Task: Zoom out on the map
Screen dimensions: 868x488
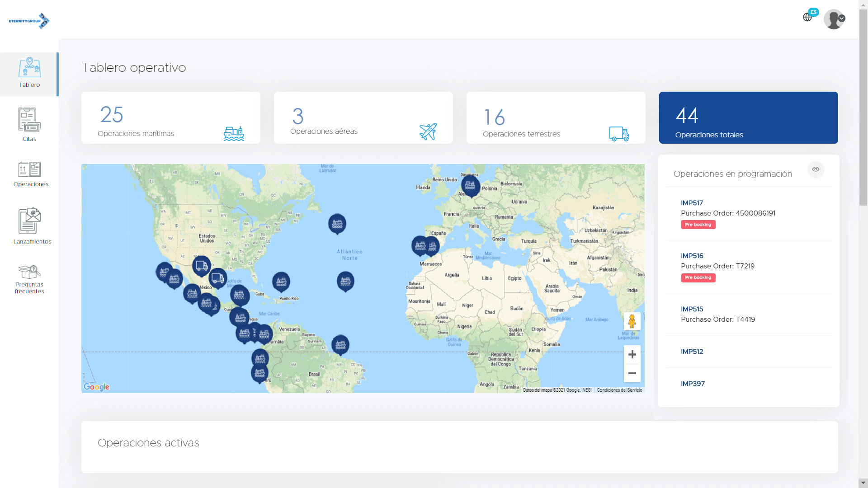Action: click(632, 373)
